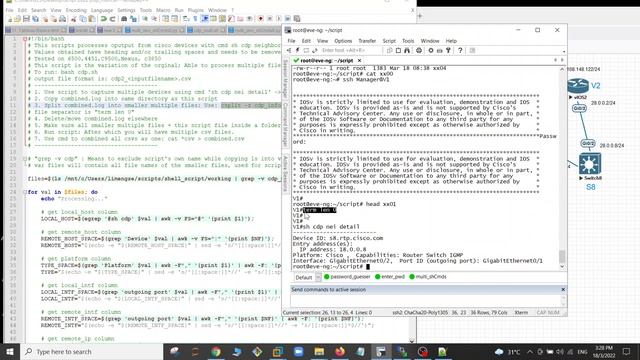Open the notification center icon in taskbar
This screenshot has width=640, height=360.
627,351
